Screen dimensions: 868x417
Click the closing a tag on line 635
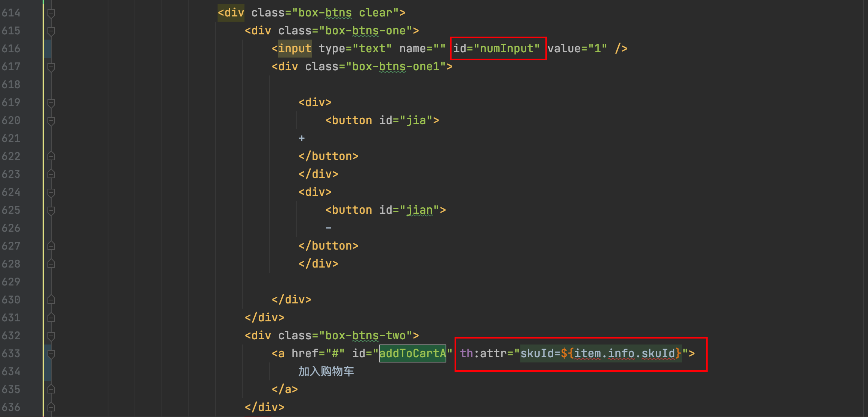click(285, 389)
